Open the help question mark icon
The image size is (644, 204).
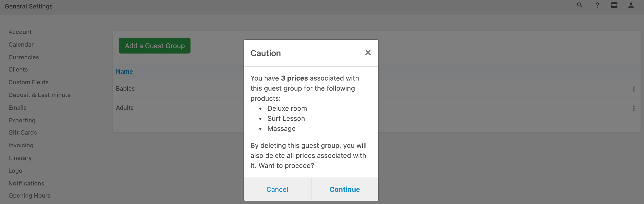click(x=597, y=5)
